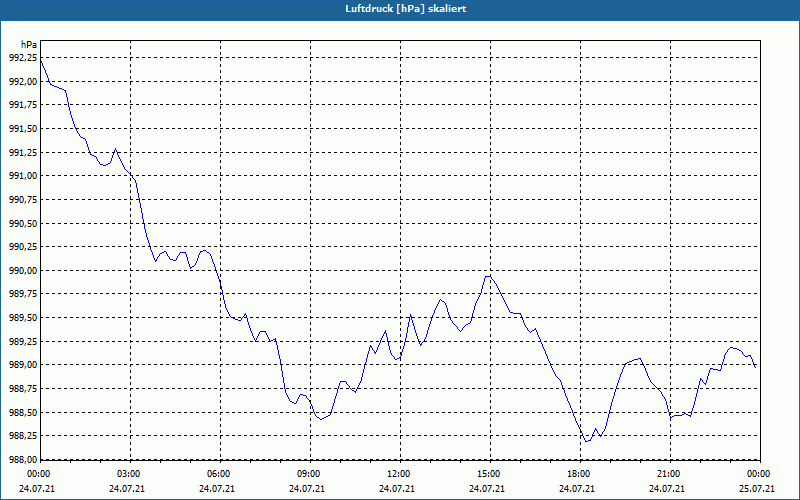Click the 12:00 time label

tap(397, 474)
